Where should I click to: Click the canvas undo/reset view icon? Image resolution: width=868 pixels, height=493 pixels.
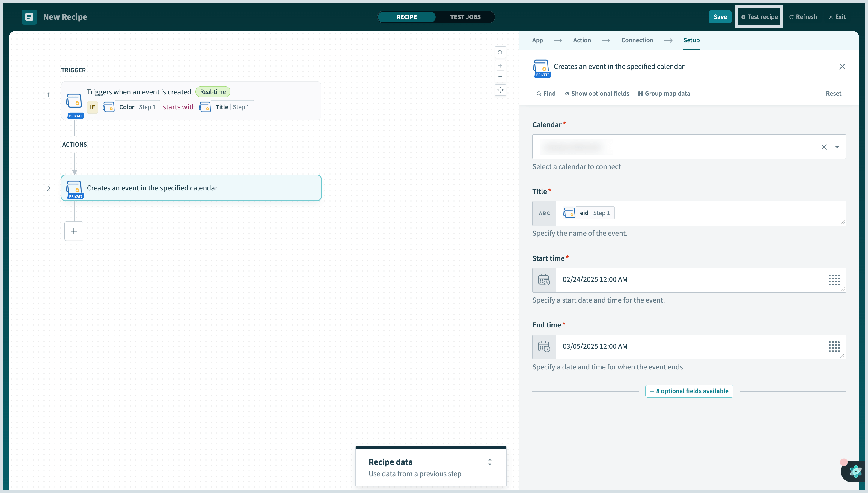coord(500,52)
